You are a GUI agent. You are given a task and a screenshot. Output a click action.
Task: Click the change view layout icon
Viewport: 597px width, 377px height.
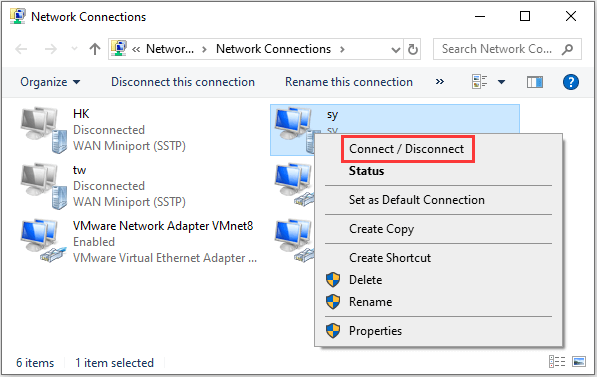(x=480, y=81)
